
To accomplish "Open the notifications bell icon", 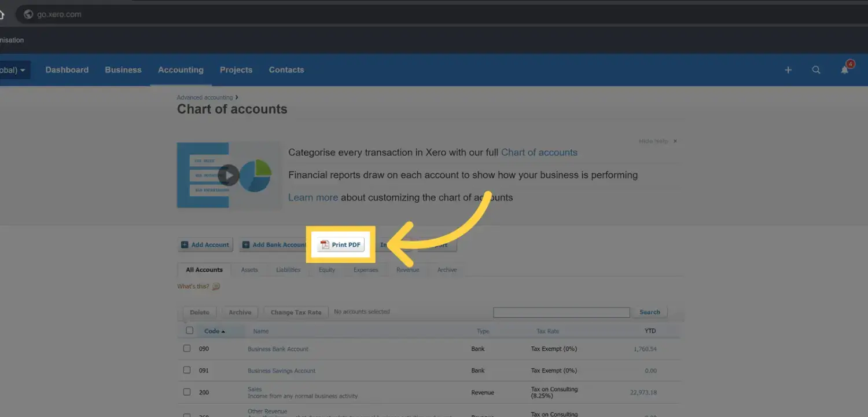I will click(845, 69).
